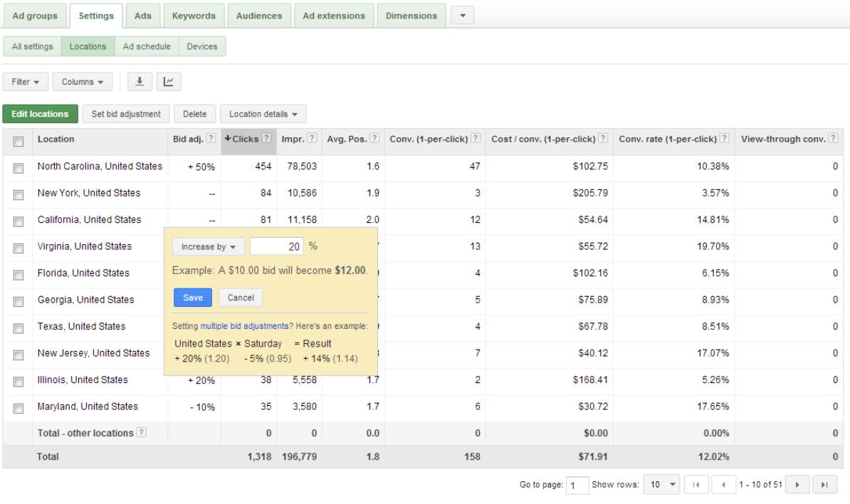Check the New Jersey row checkbox
The width and height of the screenshot is (850, 504).
click(x=19, y=355)
